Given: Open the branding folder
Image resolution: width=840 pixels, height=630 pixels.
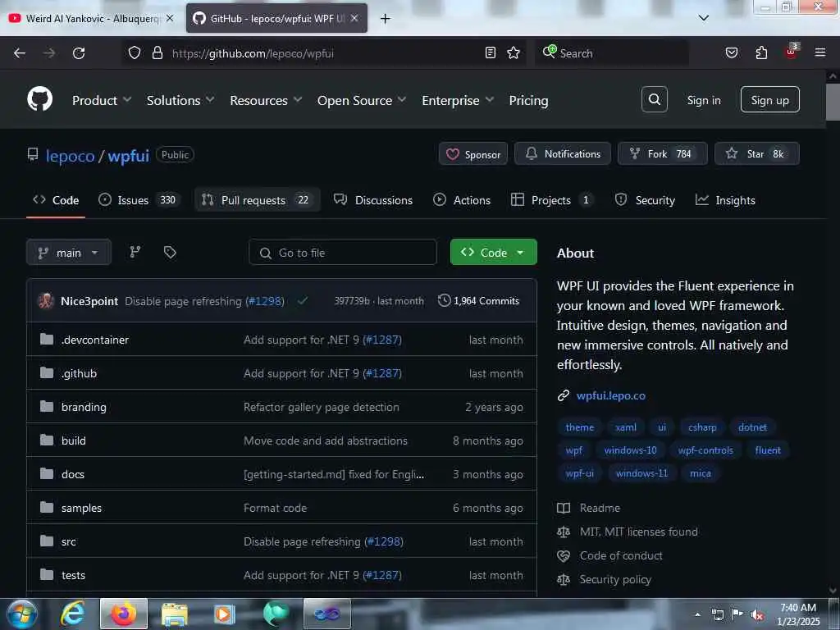Looking at the screenshot, I should point(84,407).
